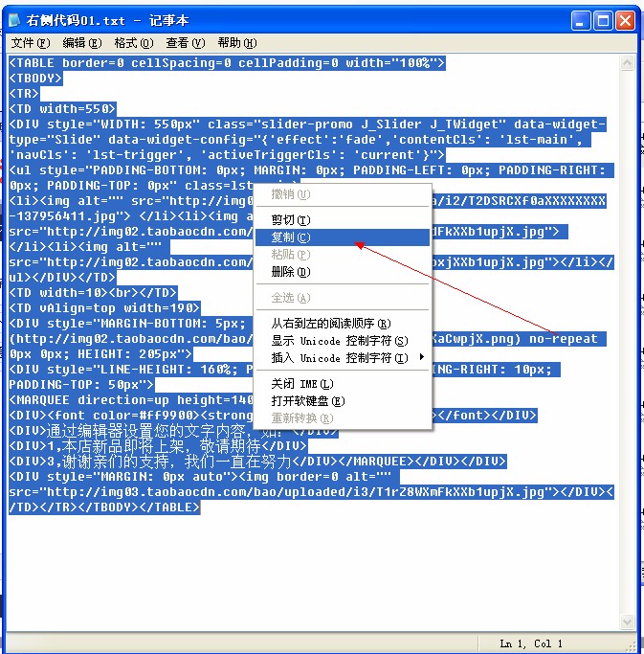
Task: Click the 'Ln 1, Col 1' status bar text
Action: pos(531,643)
